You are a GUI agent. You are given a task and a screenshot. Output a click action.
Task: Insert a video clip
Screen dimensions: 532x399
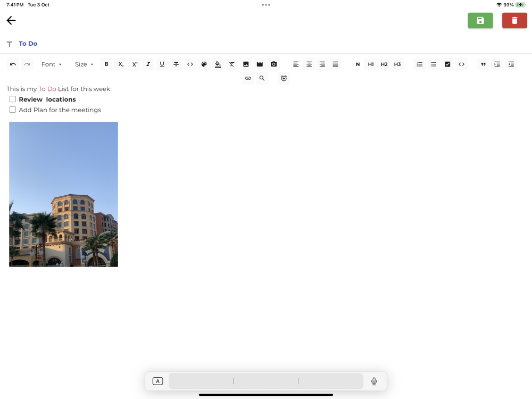coord(260,64)
